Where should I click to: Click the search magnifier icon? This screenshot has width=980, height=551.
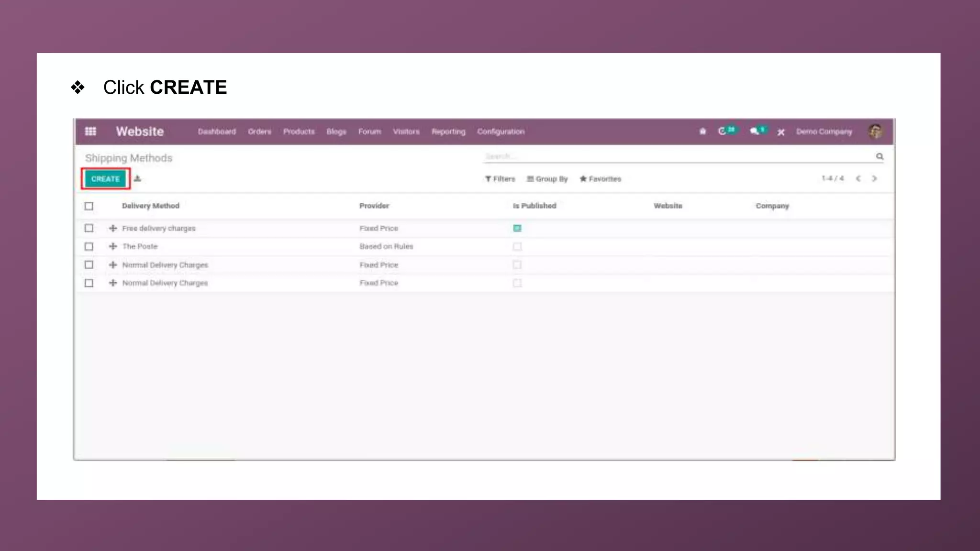[x=880, y=156]
